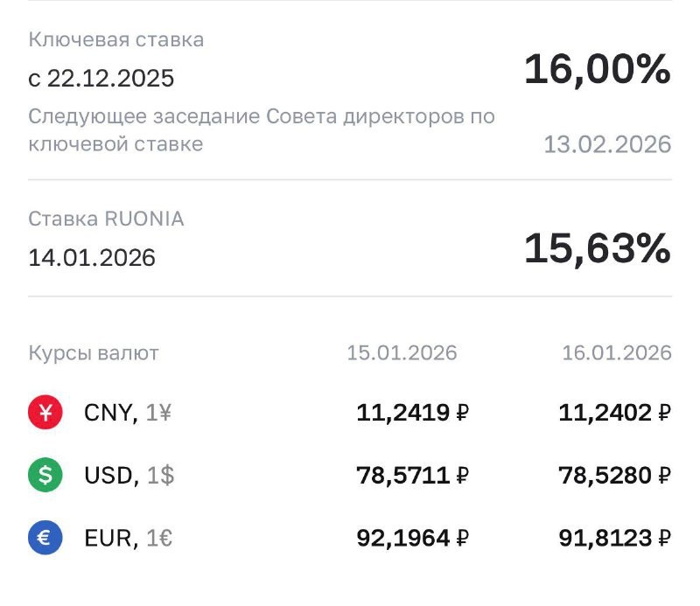Click the next meeting date 13.02.2026
Viewport: 700px width, 606px height.
point(607,144)
